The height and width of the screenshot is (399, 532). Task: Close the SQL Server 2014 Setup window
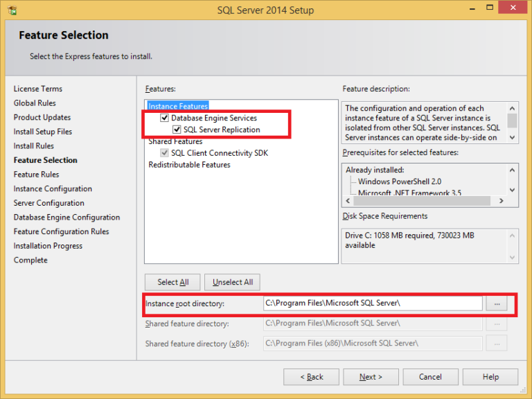[x=513, y=8]
